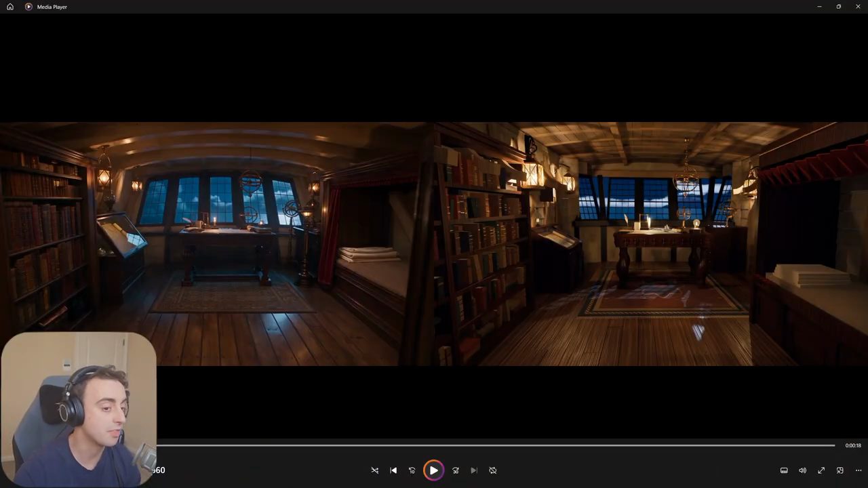The image size is (868, 488).
Task: Click the video frame to toggle playback
Action: coord(434,244)
